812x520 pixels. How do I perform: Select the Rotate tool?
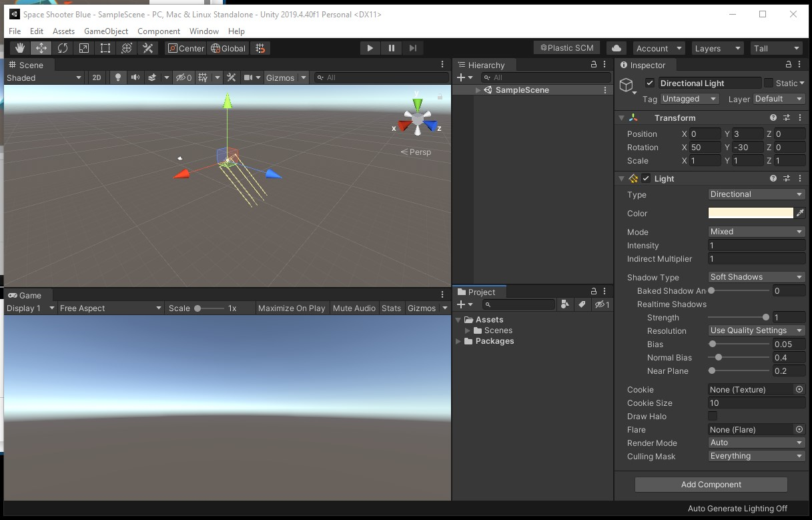(62, 48)
